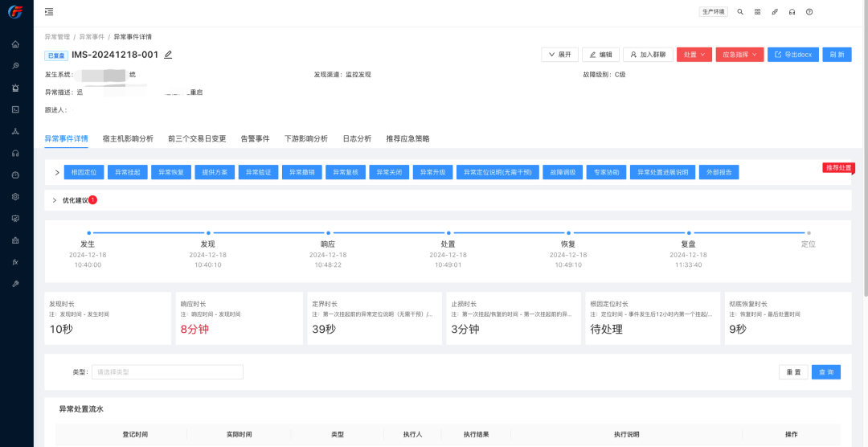This screenshot has width=868, height=447.
Task: Click the sidebar settings gear icon
Action: point(15,196)
